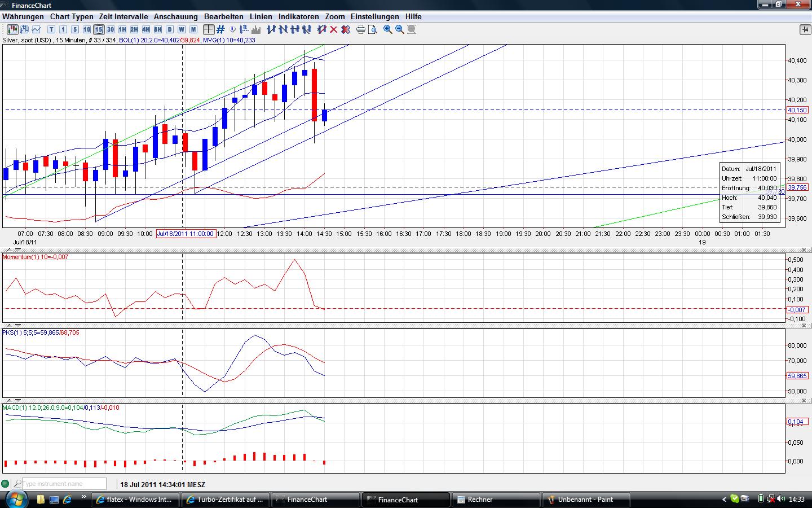Open the Linien menu
The image size is (812, 508).
pyautogui.click(x=261, y=16)
